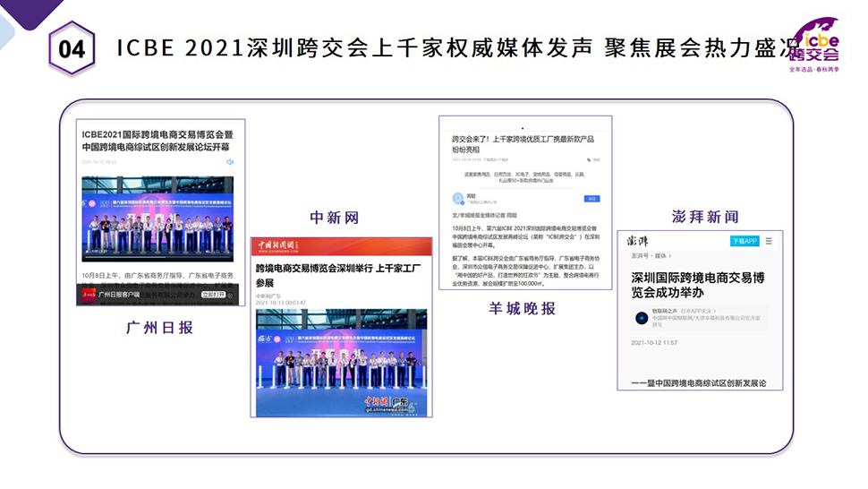Image resolution: width=868 pixels, height=489 pixels.
Task: Close the 广州日报客户端 banner with small x
Action: pos(232,295)
